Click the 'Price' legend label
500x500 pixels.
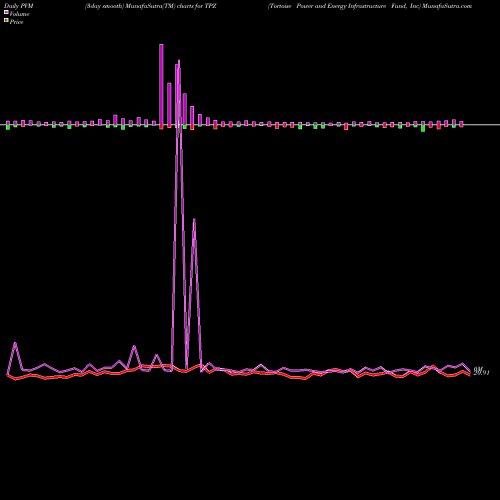16,22
